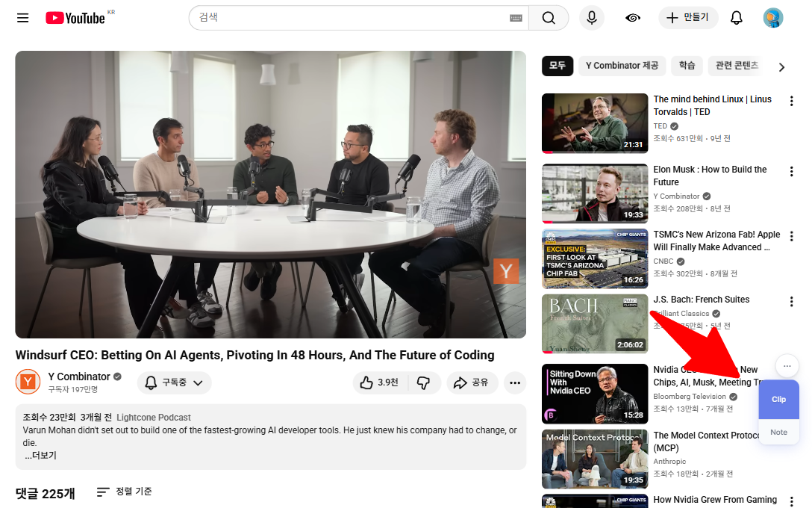Click the Clip button in the popup
812x508 pixels.
[x=778, y=399]
